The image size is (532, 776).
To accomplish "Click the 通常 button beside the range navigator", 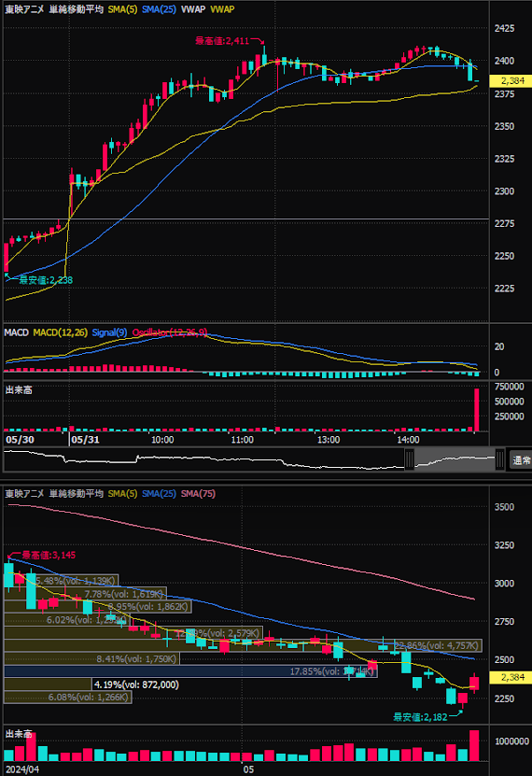I will tap(521, 460).
